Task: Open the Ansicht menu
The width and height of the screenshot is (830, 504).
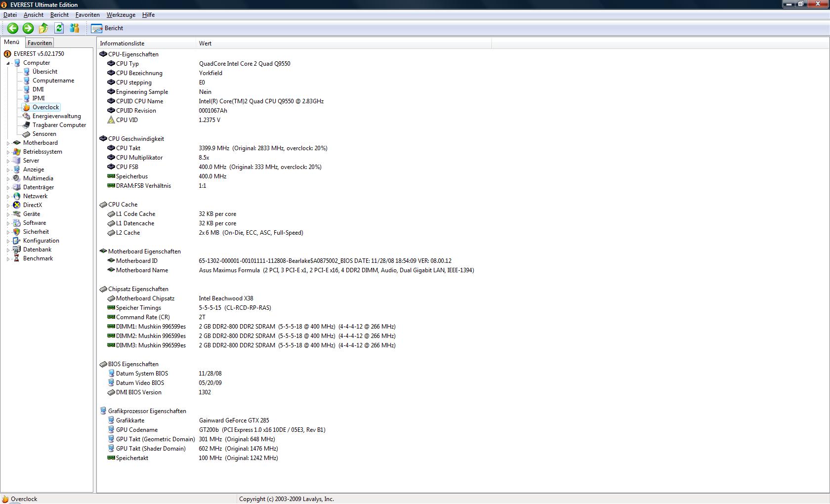Action: [34, 15]
